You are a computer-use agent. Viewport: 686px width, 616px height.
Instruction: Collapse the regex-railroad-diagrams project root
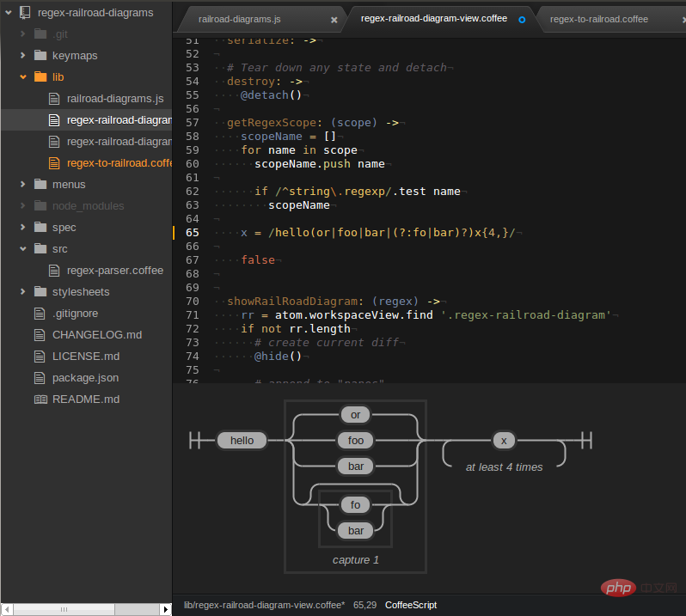pos(9,13)
